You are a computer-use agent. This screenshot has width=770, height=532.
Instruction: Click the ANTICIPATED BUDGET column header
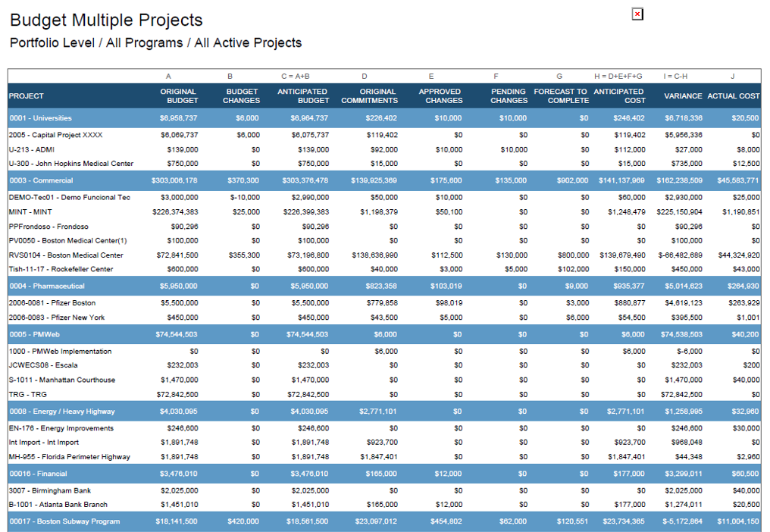303,95
